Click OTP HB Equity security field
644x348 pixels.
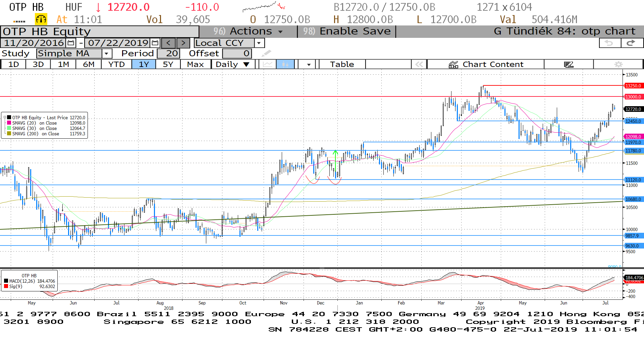100,31
